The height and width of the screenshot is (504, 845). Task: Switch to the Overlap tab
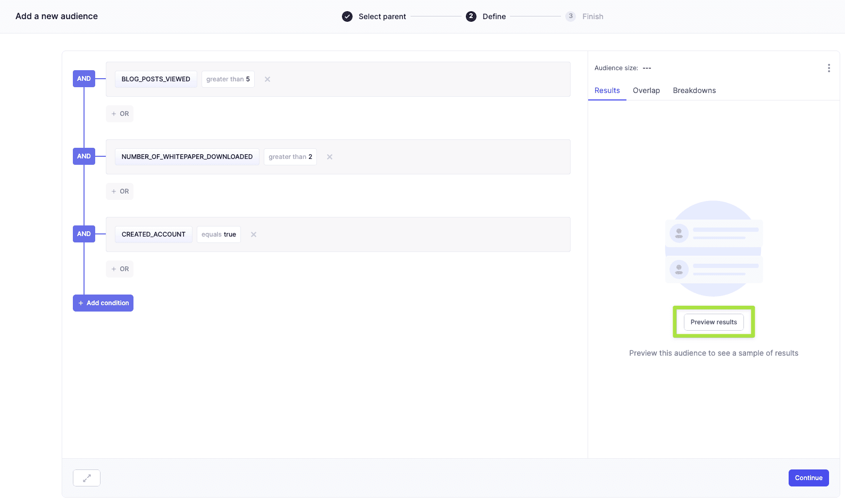(x=646, y=90)
